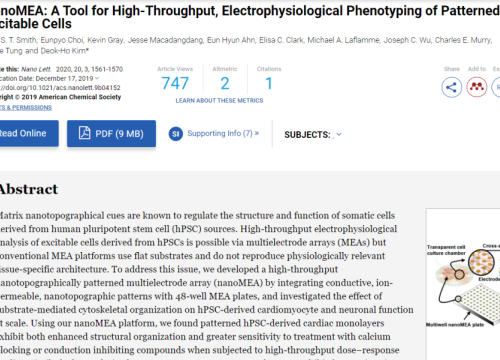Screen dimensions: 500x360
Task: Expand the publication date chevron
Action: tap(97, 78)
